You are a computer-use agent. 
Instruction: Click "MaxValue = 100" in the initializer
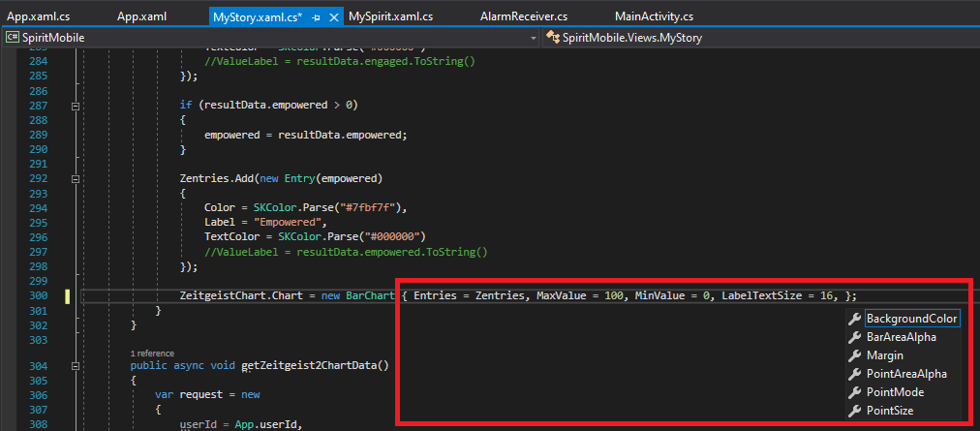581,295
